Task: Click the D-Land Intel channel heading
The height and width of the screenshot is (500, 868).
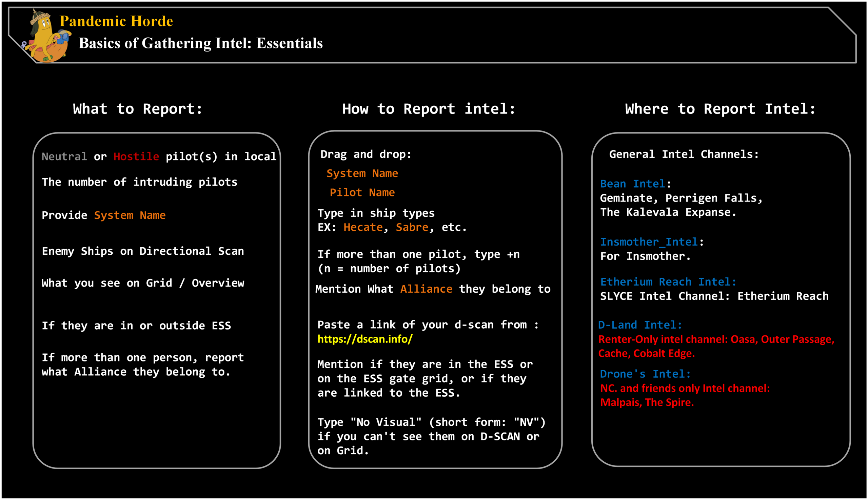Action: pos(640,325)
